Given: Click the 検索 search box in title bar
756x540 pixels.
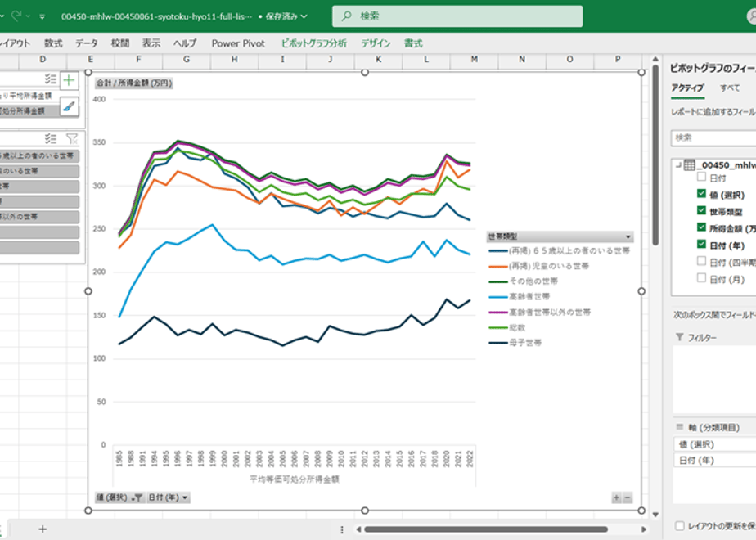Looking at the screenshot, I should 457,16.
